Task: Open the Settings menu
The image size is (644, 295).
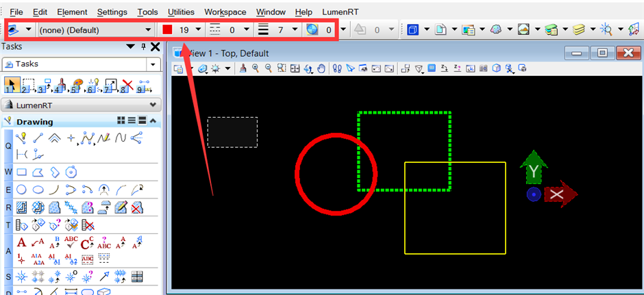Action: point(112,12)
